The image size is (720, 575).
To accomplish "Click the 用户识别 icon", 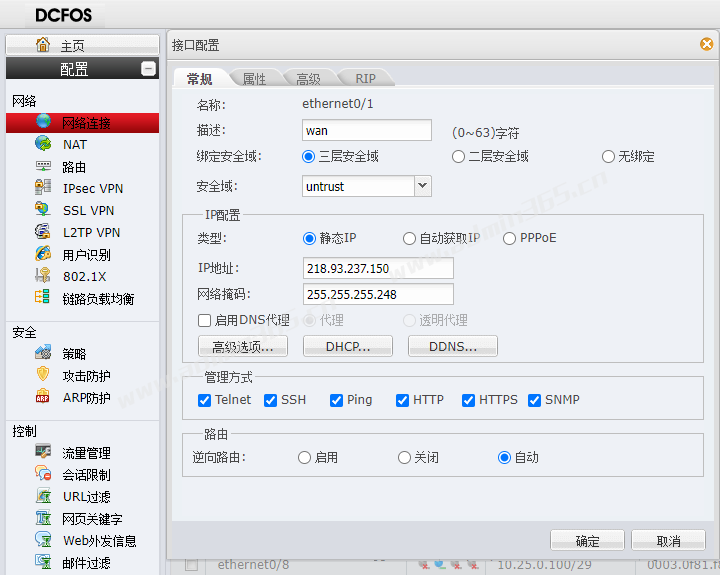I will [43, 253].
